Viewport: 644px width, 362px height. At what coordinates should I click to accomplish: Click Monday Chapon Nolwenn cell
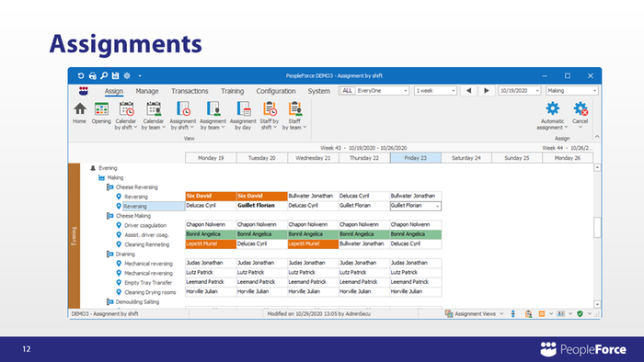click(x=211, y=225)
